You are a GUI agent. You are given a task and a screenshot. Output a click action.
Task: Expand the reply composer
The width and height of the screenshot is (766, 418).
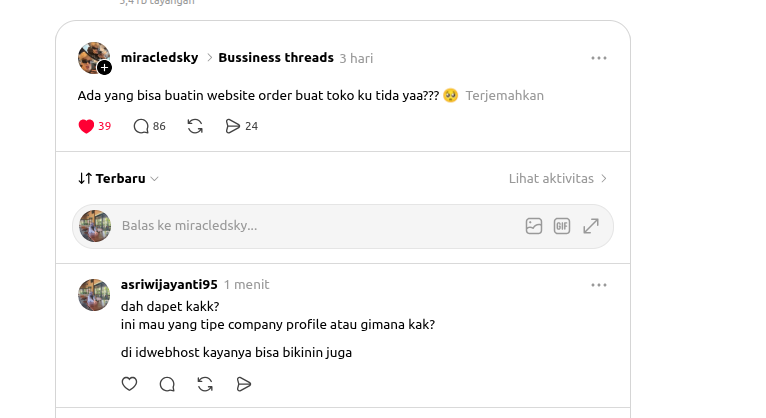pyautogui.click(x=591, y=226)
